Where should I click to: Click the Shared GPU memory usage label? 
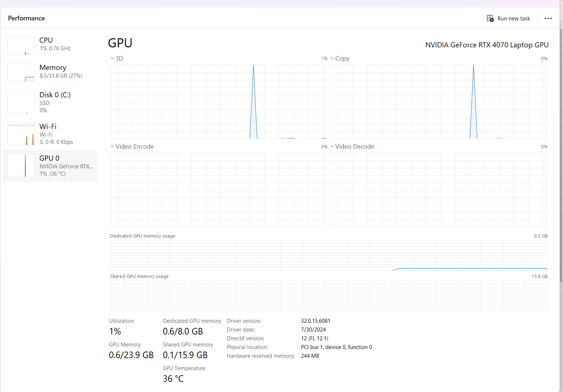click(x=139, y=277)
